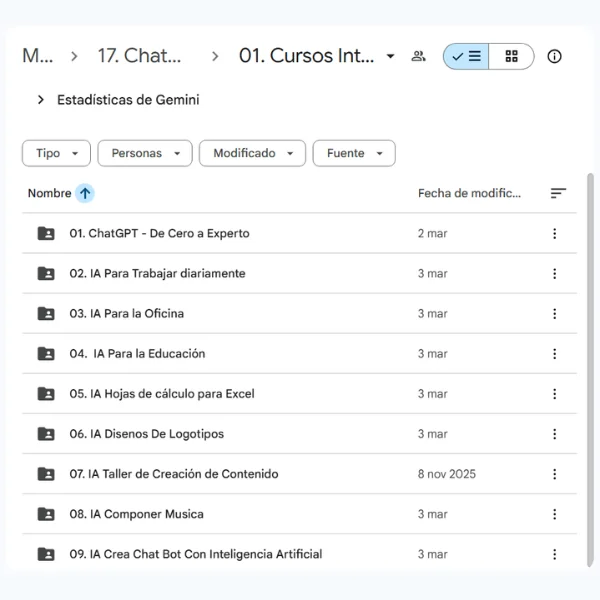Go to 17. Chat... breadcrumb folder
The height and width of the screenshot is (600, 600).
coord(139,56)
